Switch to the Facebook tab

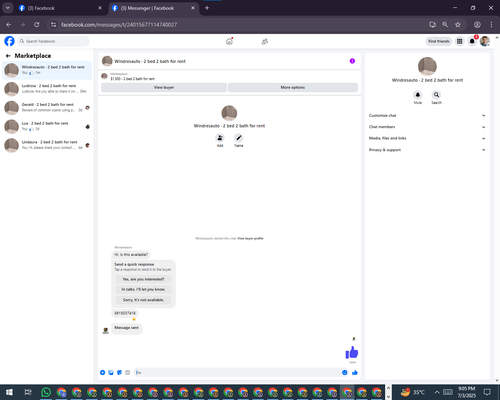(60, 8)
